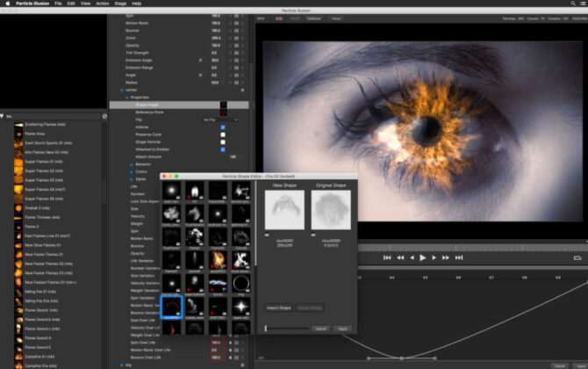Jump to the last frame of the timeline

click(x=458, y=257)
